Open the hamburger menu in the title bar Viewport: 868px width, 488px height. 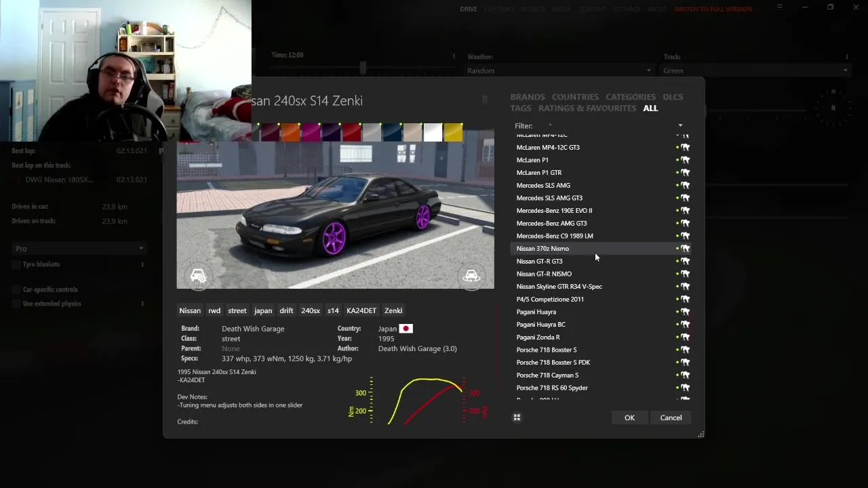(780, 7)
